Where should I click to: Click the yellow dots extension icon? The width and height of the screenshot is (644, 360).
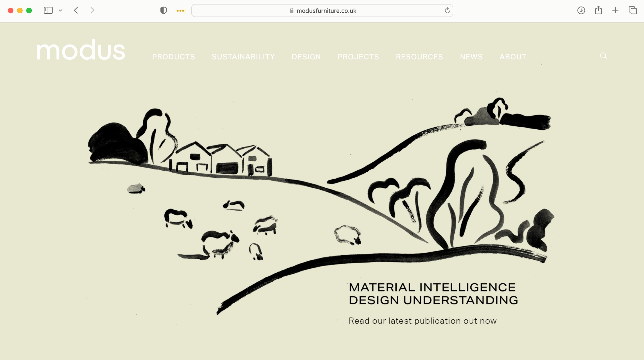tap(181, 11)
